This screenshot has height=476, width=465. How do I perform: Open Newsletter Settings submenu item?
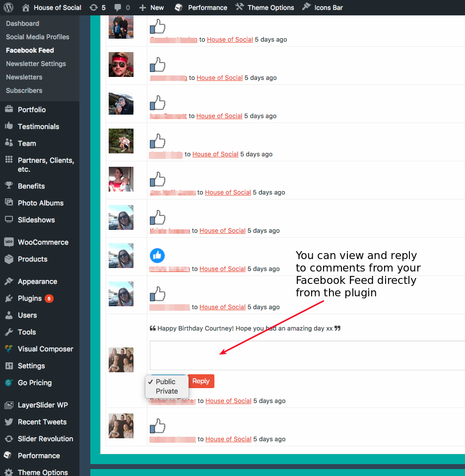[36, 64]
